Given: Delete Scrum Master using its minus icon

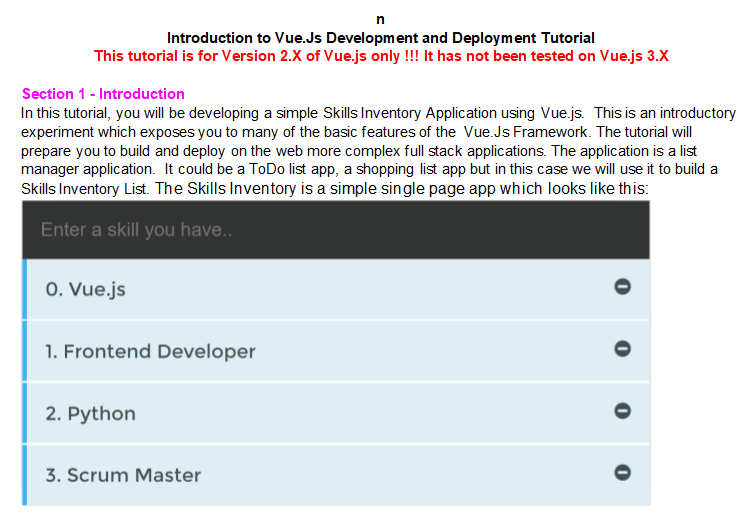Looking at the screenshot, I should (622, 472).
